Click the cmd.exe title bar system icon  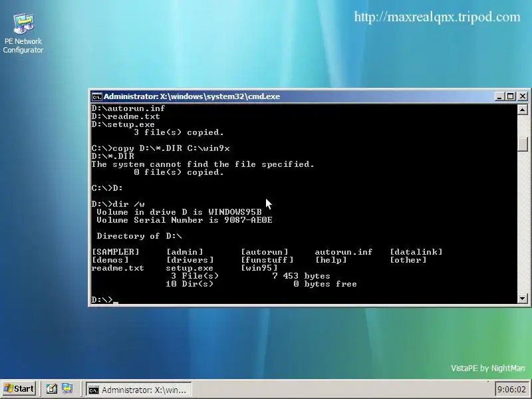pyautogui.click(x=96, y=96)
